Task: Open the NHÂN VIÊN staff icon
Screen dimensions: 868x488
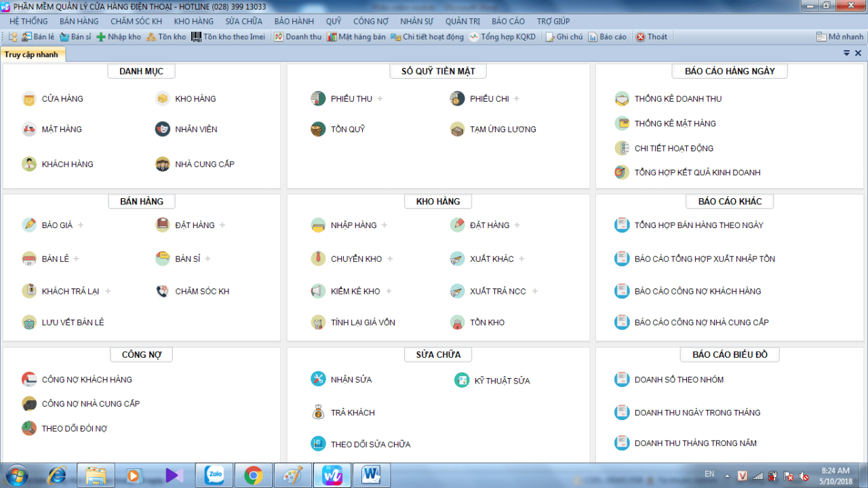Action: (x=162, y=129)
